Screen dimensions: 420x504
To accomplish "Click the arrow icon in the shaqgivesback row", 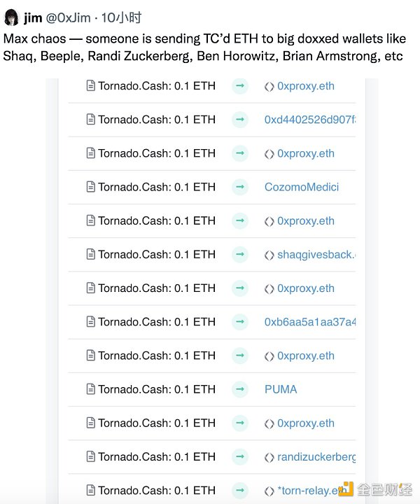I will coord(240,255).
